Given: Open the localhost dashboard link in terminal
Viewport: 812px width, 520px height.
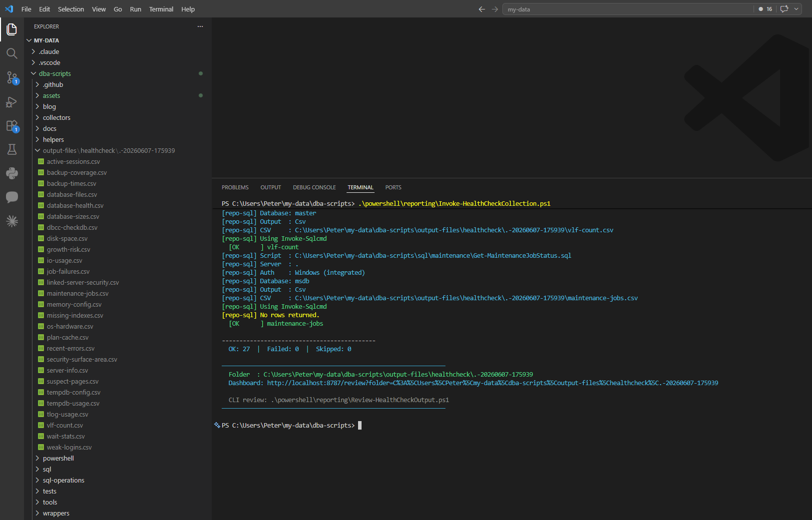Looking at the screenshot, I should coord(492,383).
